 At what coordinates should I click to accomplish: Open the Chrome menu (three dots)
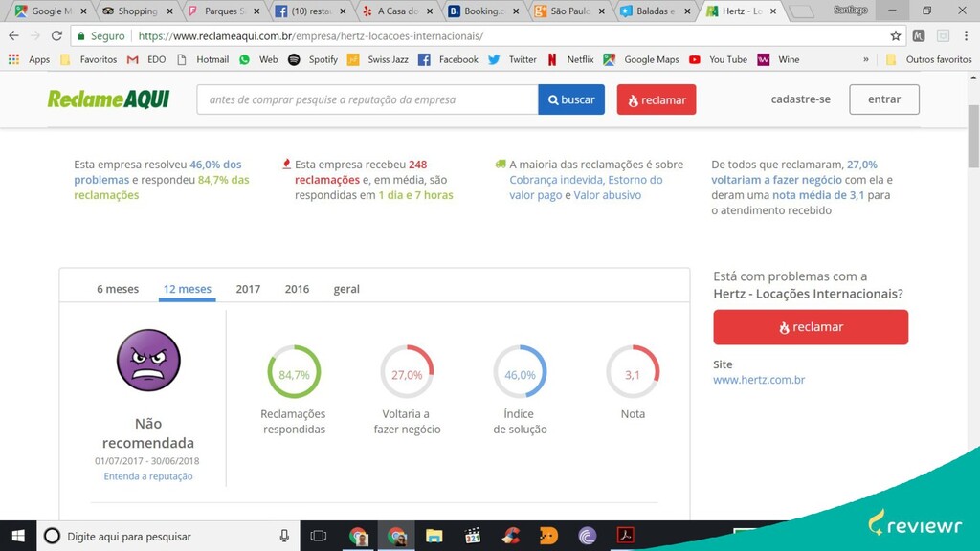click(967, 36)
